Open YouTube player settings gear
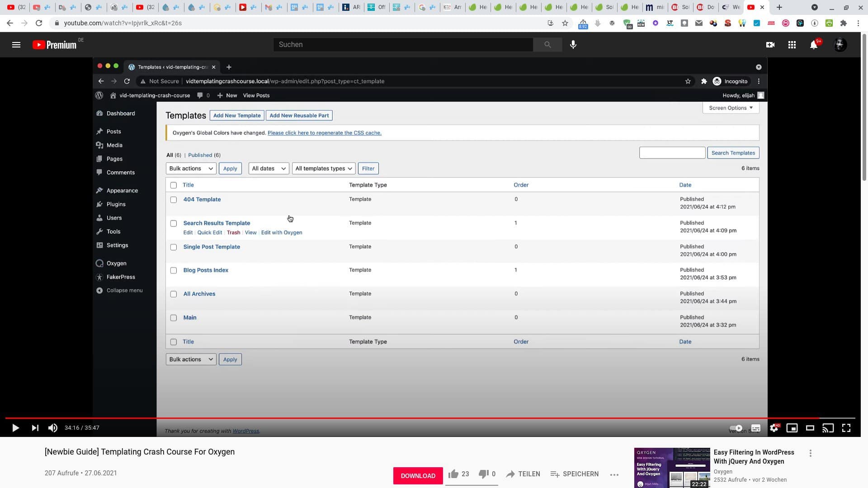 click(774, 428)
